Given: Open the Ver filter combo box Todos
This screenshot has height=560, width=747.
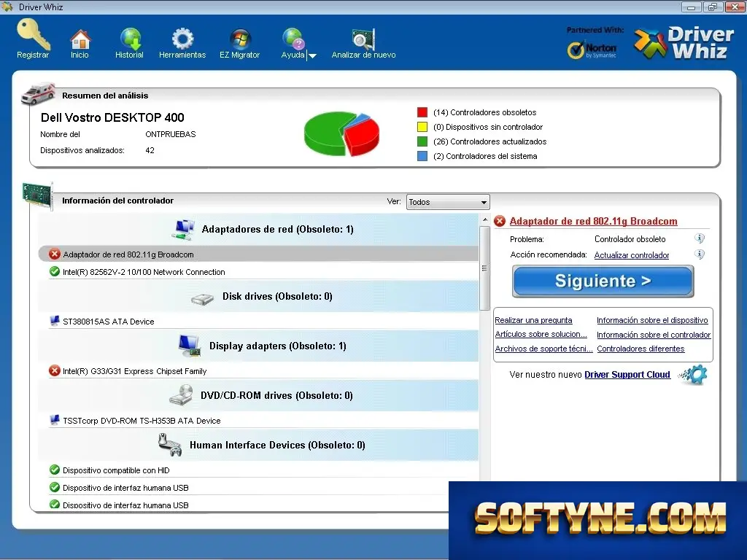Looking at the screenshot, I should pyautogui.click(x=448, y=202).
